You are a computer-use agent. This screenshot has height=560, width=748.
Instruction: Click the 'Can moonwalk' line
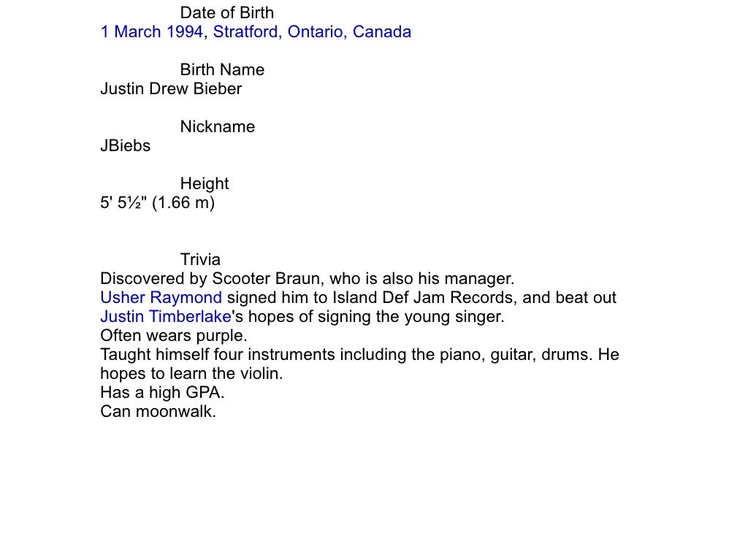click(158, 411)
